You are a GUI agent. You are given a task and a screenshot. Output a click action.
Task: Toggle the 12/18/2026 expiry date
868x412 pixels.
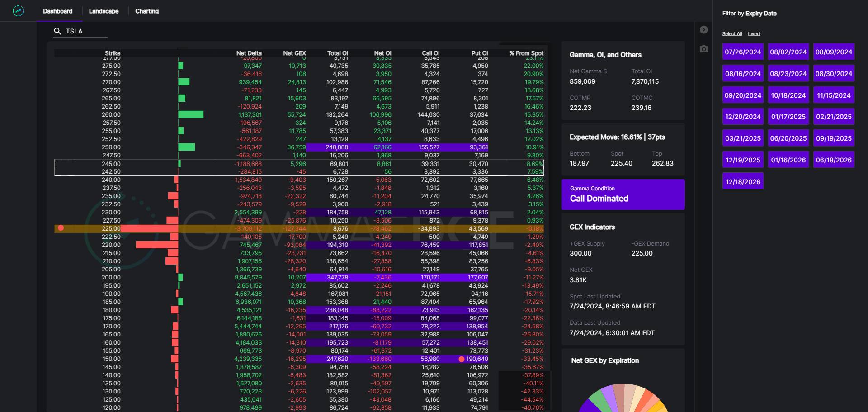(x=743, y=182)
